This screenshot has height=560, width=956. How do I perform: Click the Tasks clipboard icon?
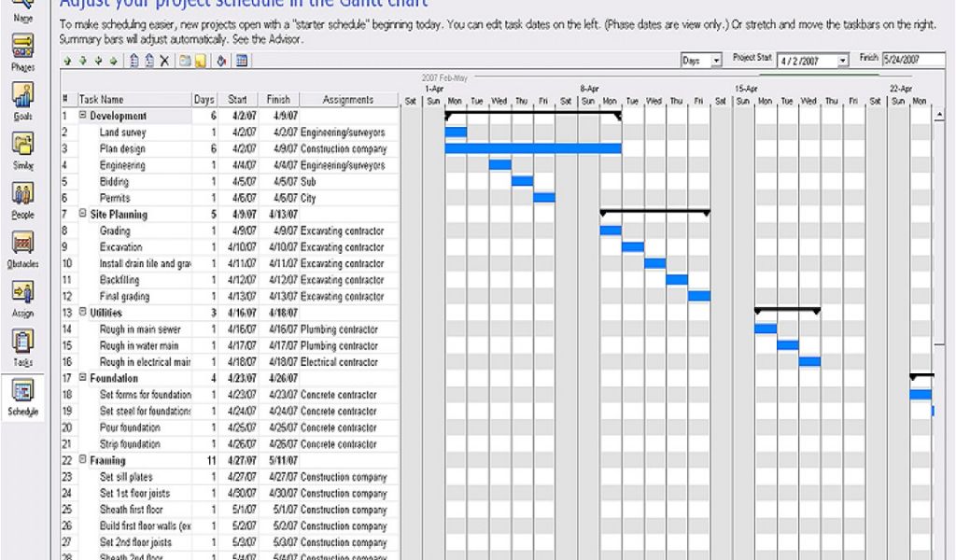[x=23, y=343]
